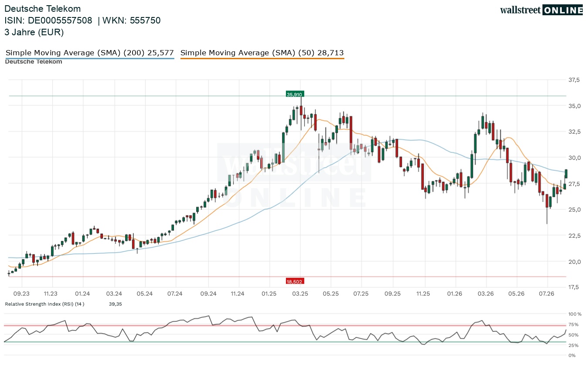This screenshot has width=588, height=367.
Task: Click the 25 % RSI axis label
Action: (x=574, y=345)
